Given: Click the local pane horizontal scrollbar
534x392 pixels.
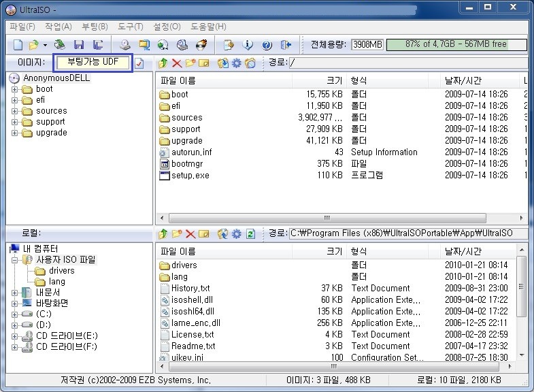Looking at the screenshot, I should click(x=334, y=366).
